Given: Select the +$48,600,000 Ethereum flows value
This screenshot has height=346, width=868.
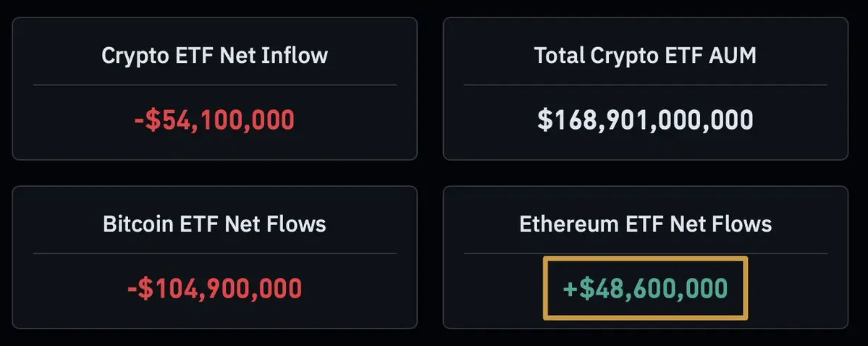Looking at the screenshot, I should click(645, 288).
